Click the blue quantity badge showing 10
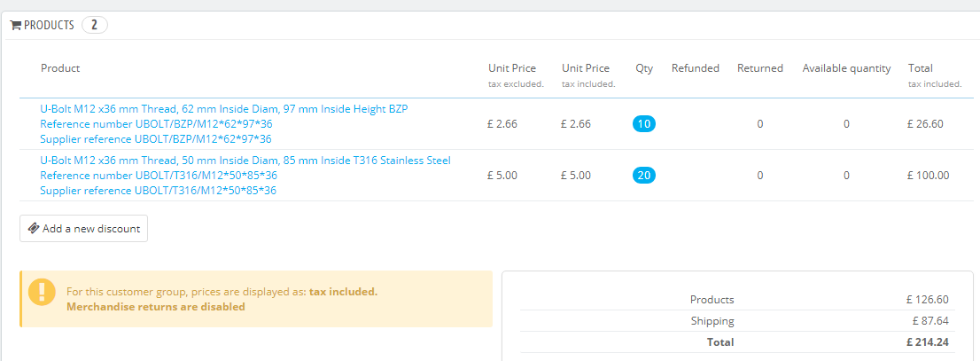Image resolution: width=980 pixels, height=361 pixels. click(x=644, y=124)
